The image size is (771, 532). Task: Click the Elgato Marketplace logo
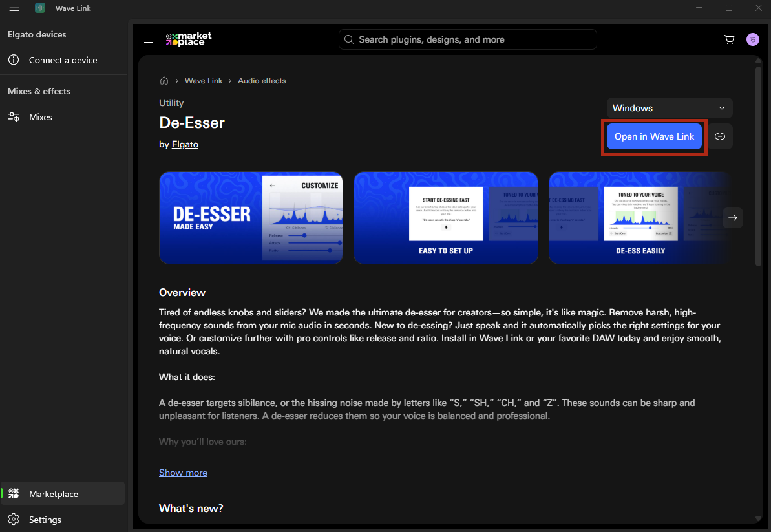188,39
